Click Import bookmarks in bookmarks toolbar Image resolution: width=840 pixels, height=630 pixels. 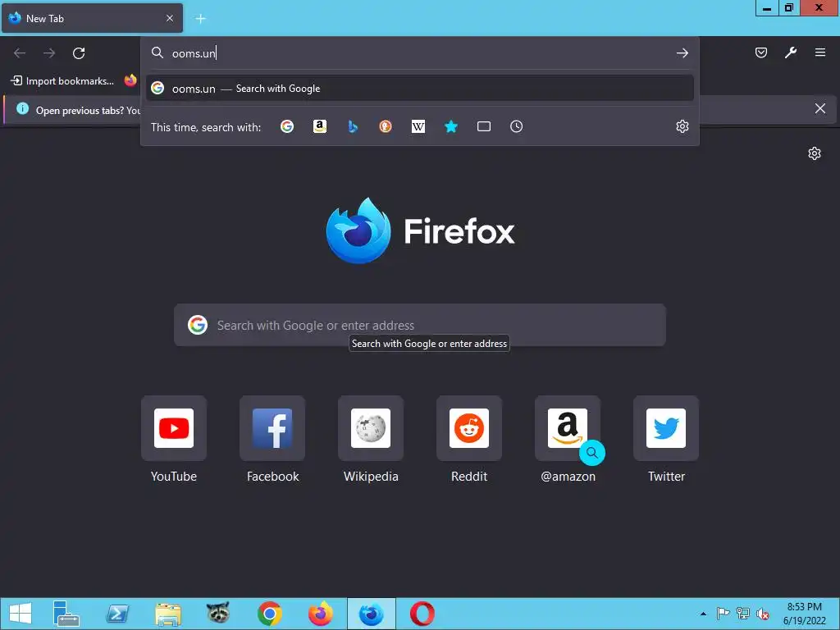pyautogui.click(x=62, y=81)
